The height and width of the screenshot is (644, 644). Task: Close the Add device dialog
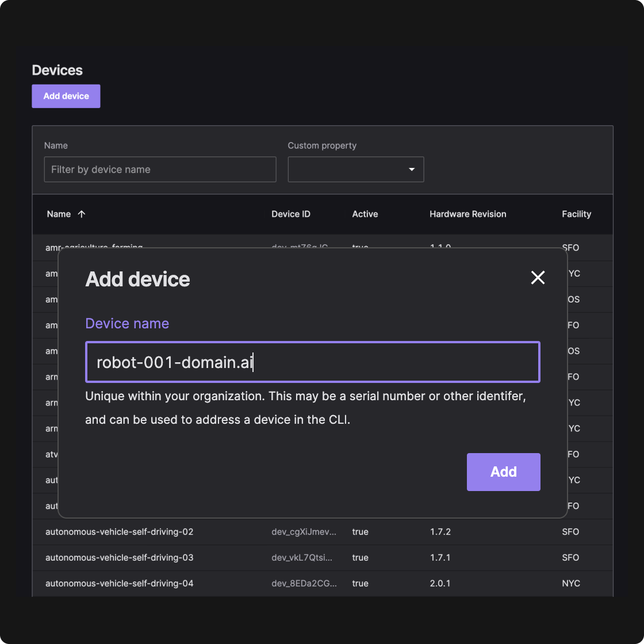[x=538, y=278]
